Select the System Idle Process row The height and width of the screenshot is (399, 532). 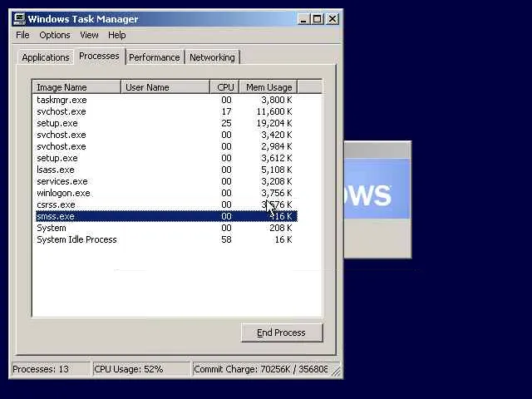tap(166, 239)
